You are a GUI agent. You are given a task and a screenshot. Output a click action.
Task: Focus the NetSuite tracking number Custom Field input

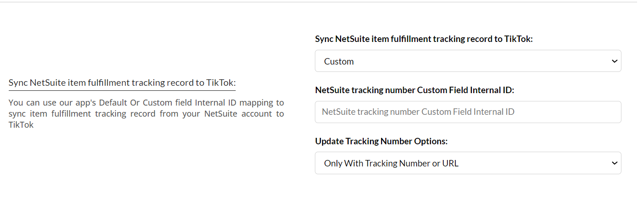coord(468,112)
